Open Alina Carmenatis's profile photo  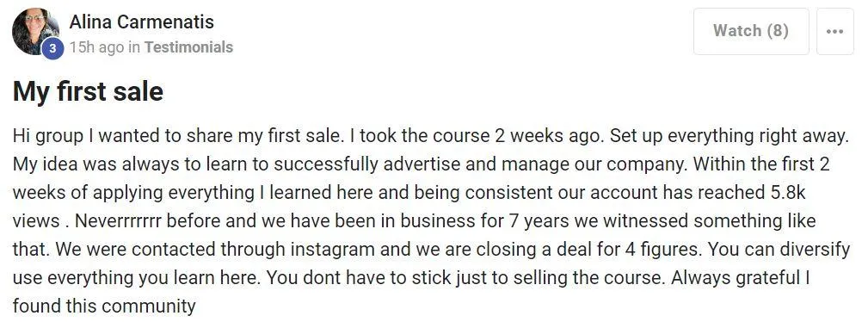(35, 32)
